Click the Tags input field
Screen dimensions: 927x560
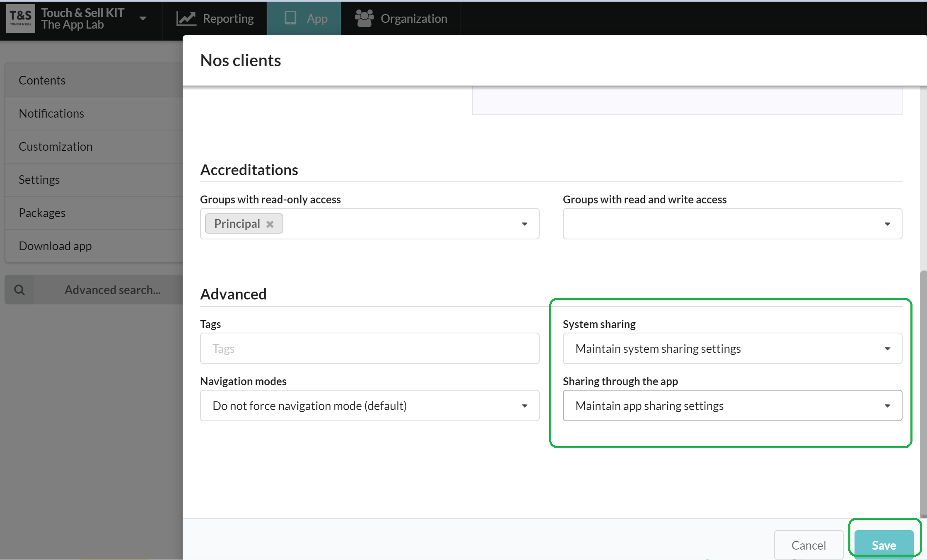point(369,349)
